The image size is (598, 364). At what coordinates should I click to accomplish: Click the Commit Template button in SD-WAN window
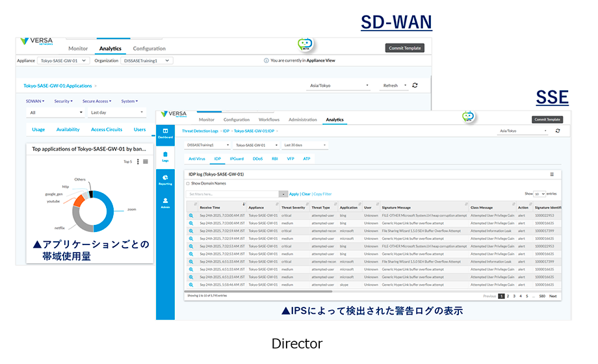(404, 48)
